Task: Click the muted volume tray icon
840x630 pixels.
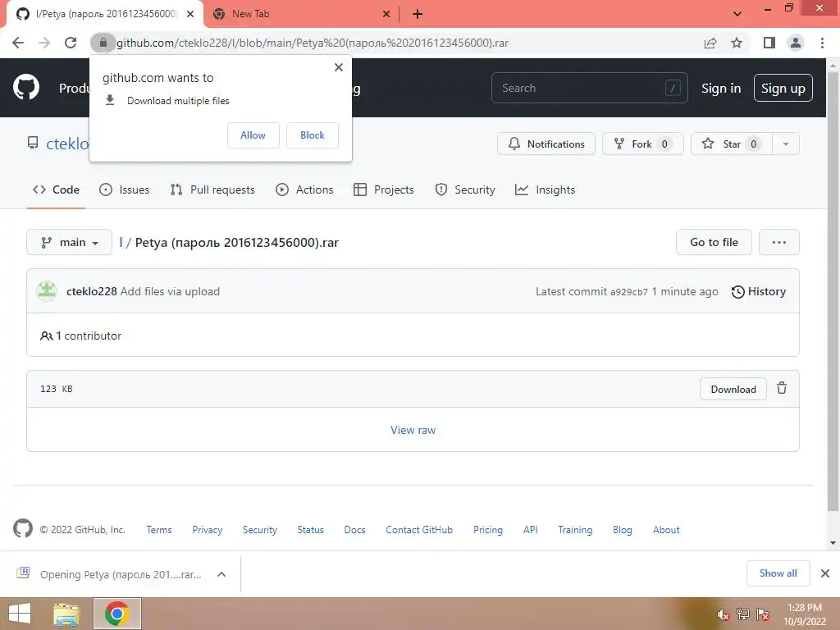Action: pos(724,614)
